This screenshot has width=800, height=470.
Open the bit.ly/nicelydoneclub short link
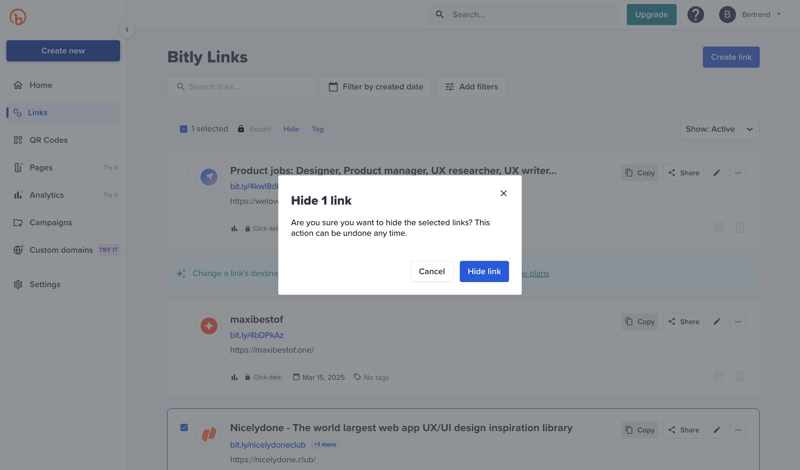pos(267,445)
